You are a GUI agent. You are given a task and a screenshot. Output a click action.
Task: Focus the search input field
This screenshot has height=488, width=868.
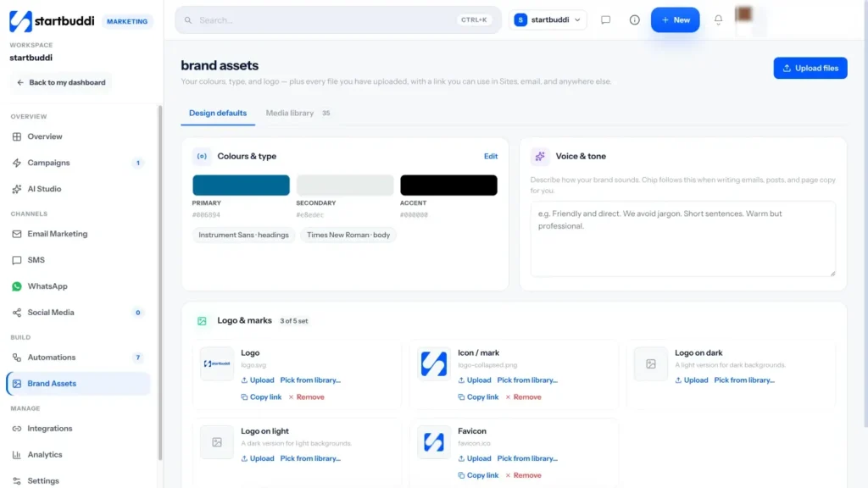[x=338, y=20]
